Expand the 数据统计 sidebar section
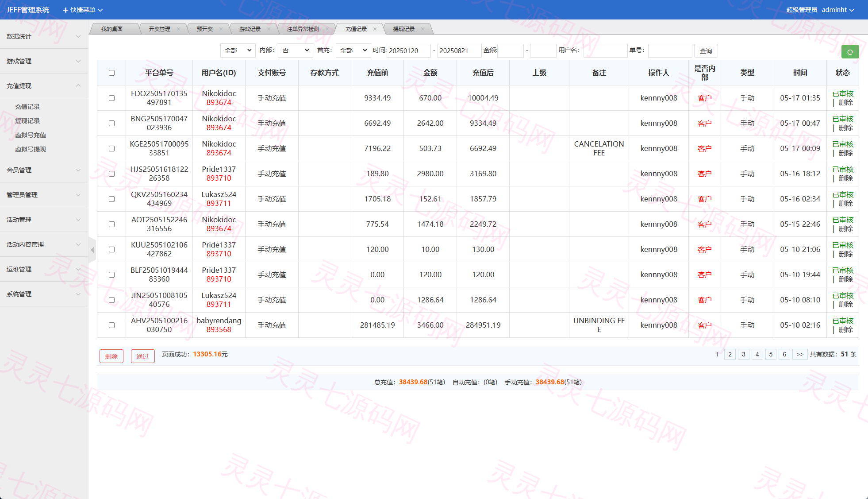The height and width of the screenshot is (499, 868). pos(44,36)
